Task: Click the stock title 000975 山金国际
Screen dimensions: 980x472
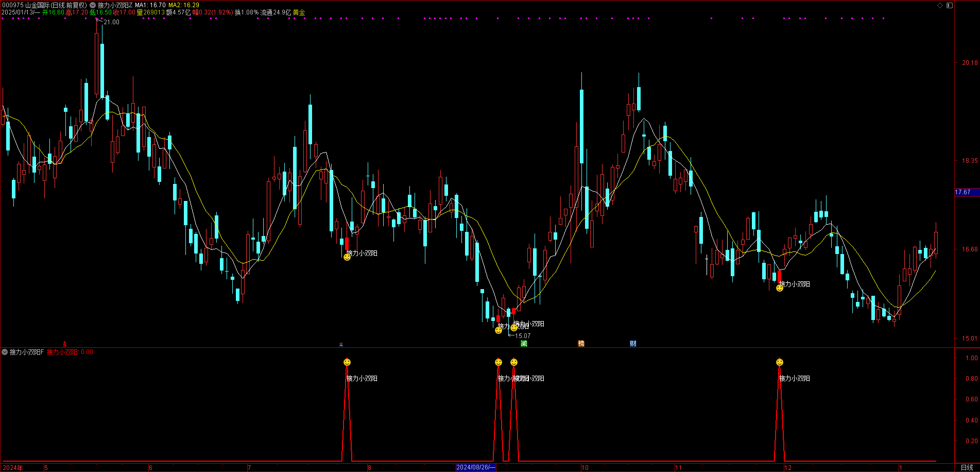Action: click(x=26, y=5)
